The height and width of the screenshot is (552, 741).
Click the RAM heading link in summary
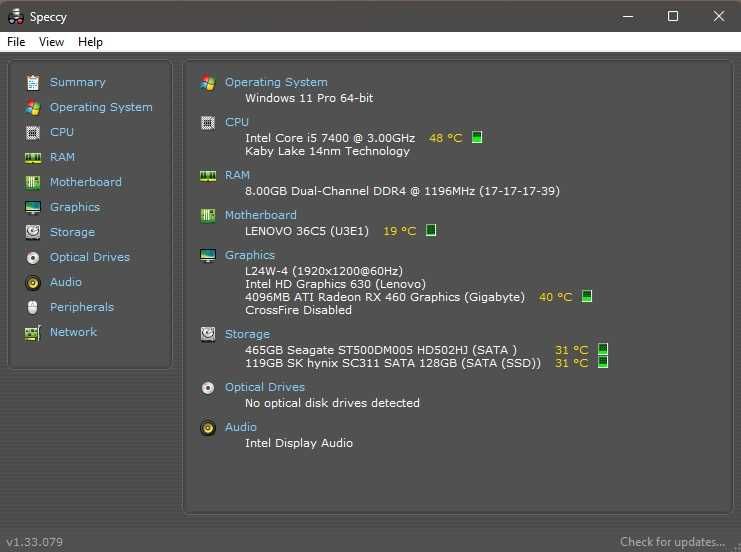(237, 175)
